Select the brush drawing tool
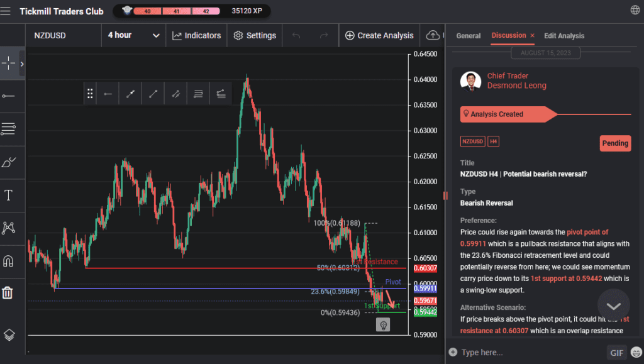The width and height of the screenshot is (644, 364). [9, 162]
